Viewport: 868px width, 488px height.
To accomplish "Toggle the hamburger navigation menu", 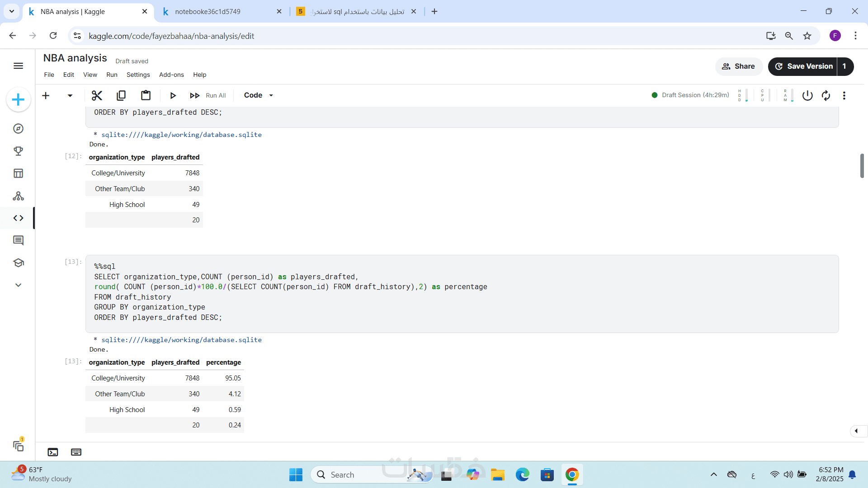I will point(18,66).
